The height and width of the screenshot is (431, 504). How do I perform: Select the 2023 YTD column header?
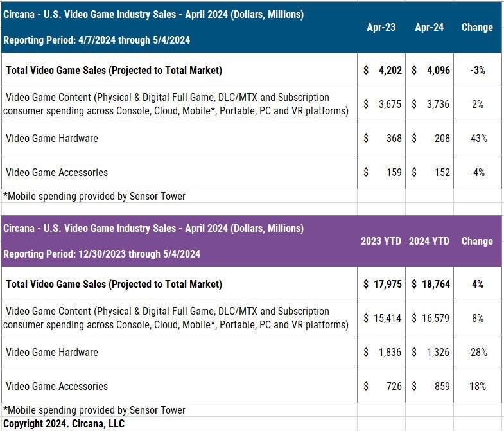pos(381,242)
